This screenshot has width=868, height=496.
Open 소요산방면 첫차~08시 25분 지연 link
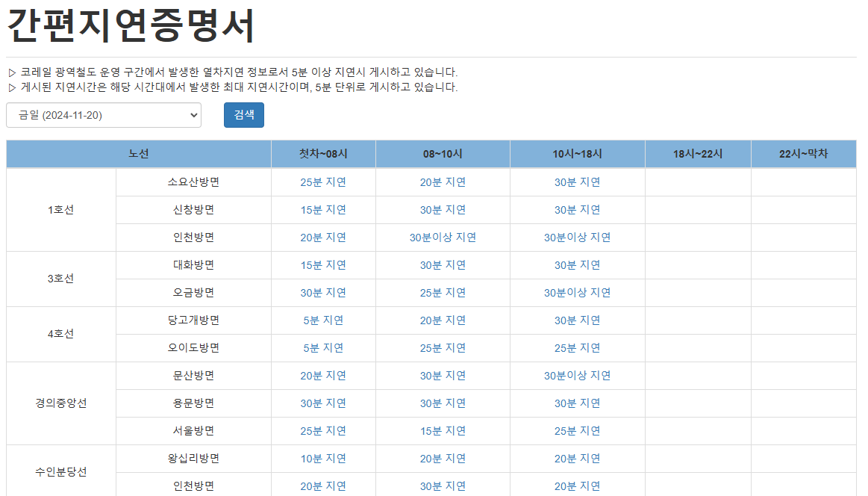323,182
